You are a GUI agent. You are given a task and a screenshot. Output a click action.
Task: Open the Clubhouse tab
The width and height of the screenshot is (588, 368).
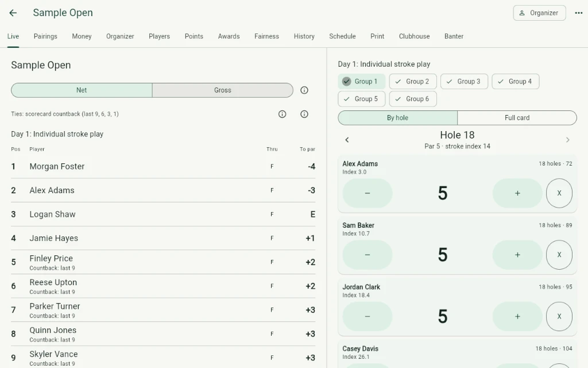[415, 36]
